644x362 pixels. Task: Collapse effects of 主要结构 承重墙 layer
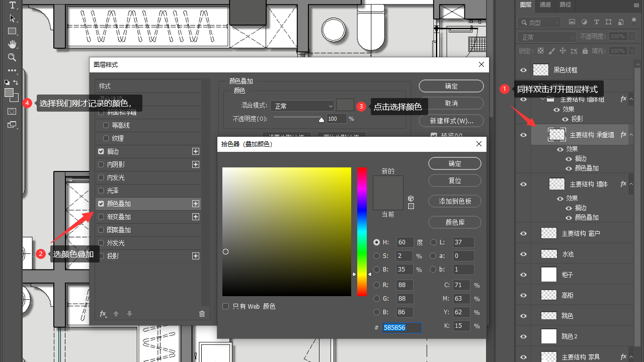tap(631, 135)
